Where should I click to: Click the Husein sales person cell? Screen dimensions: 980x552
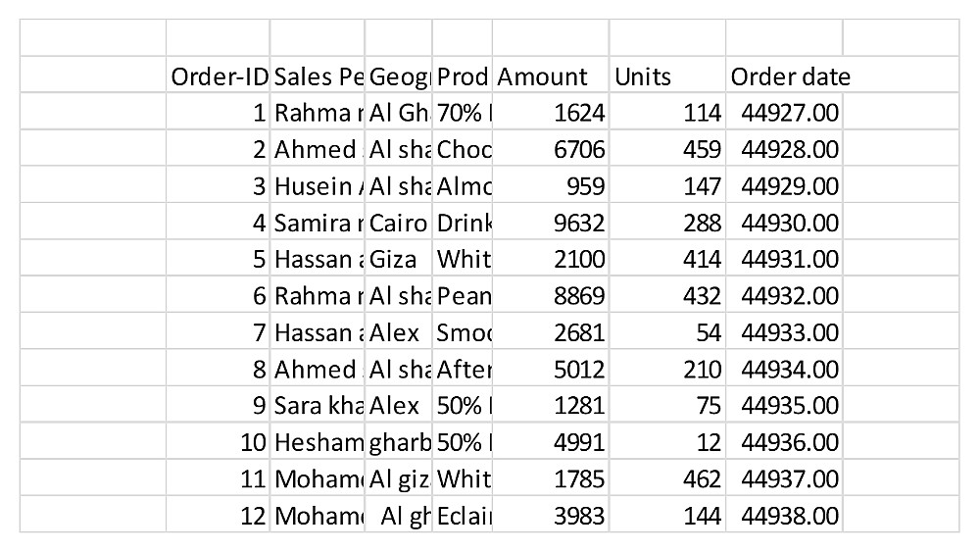318,186
